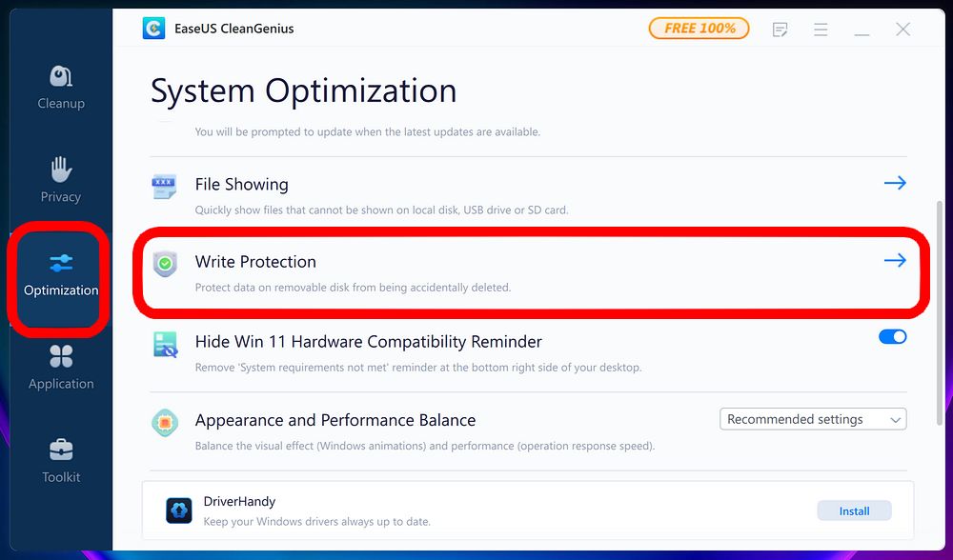Click the Write Protection title text

pos(255,262)
